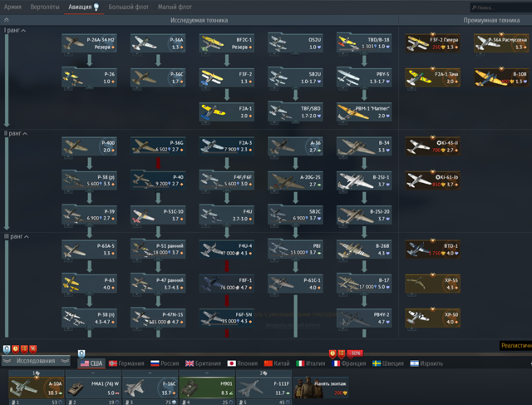Collapse the II ранг section

pos(16,133)
